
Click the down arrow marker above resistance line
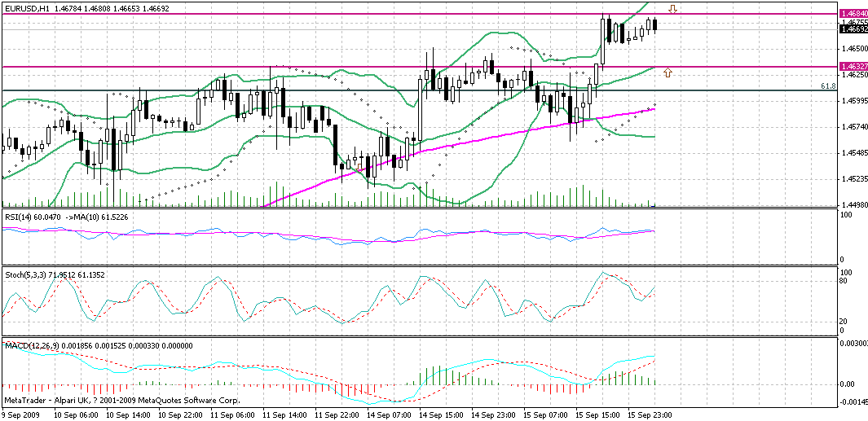672,9
